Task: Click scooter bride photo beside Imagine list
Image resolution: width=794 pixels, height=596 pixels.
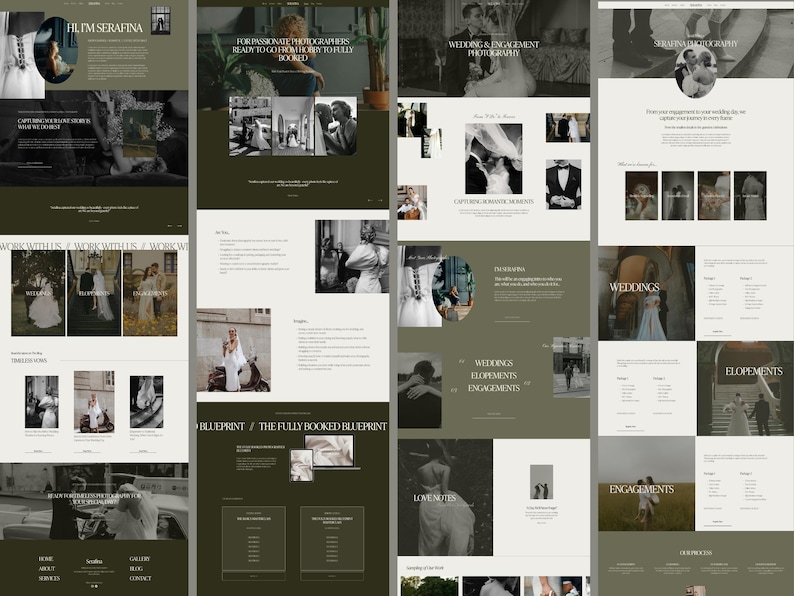Action: (x=233, y=350)
